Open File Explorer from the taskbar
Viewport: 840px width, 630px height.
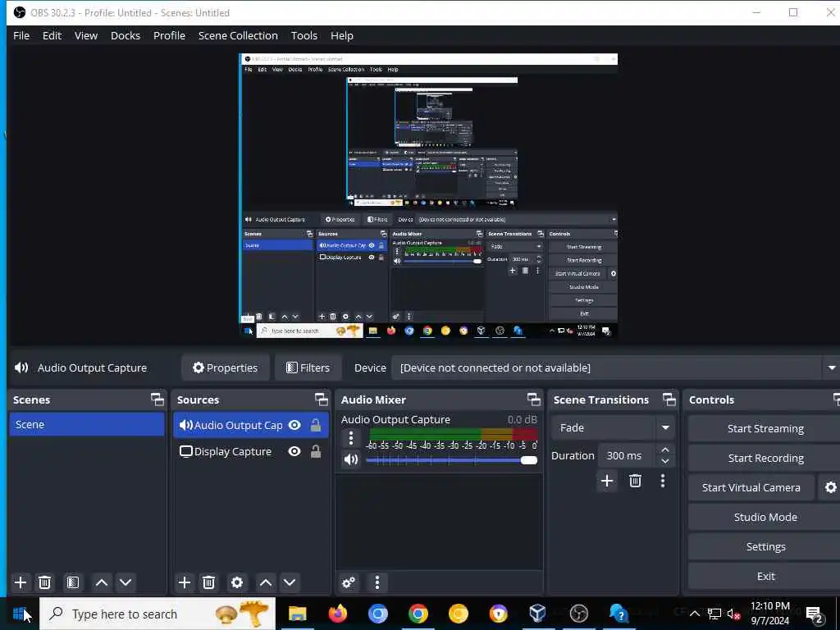(x=297, y=614)
